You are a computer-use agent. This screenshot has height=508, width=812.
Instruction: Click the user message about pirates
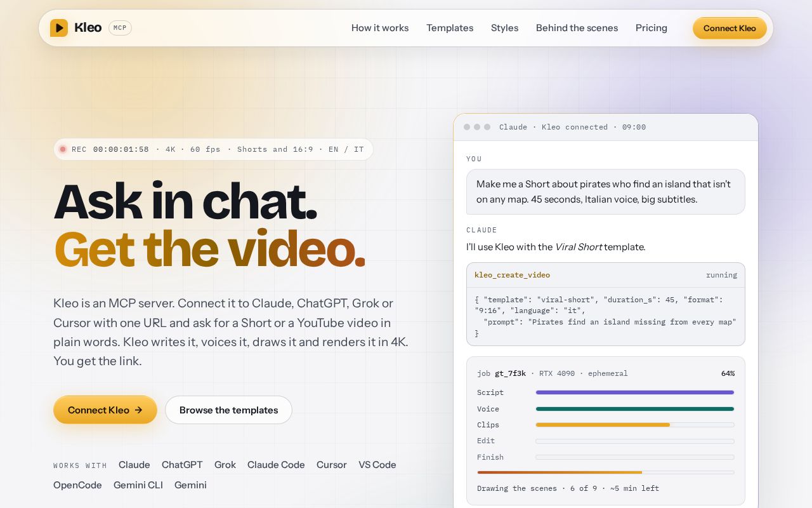tap(606, 192)
